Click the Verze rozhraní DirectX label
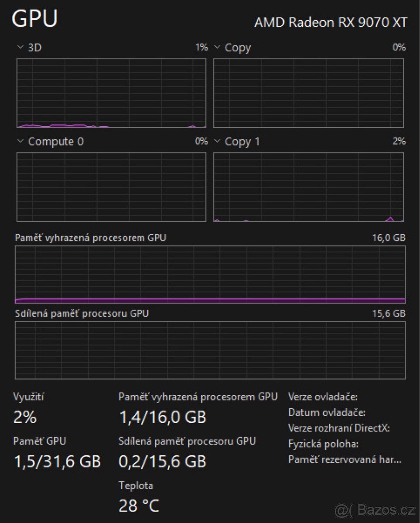 point(339,428)
